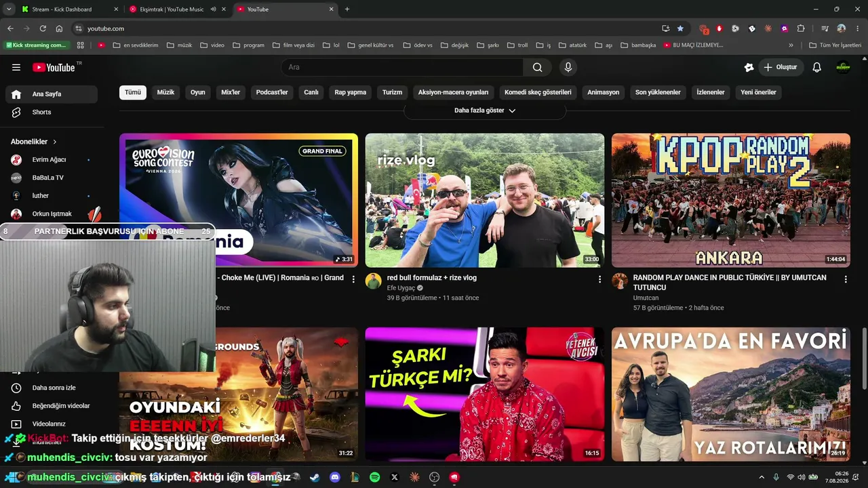Open the YouTube hamburger guide menu

coord(16,67)
